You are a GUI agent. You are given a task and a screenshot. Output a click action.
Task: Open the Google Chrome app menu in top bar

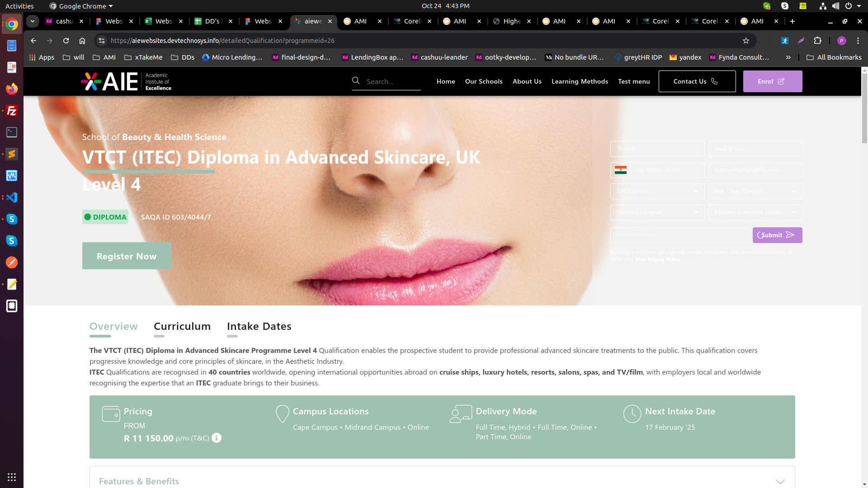coord(81,6)
